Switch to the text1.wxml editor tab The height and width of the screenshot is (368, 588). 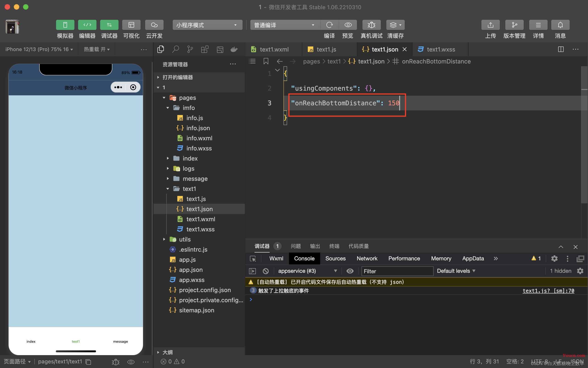274,49
